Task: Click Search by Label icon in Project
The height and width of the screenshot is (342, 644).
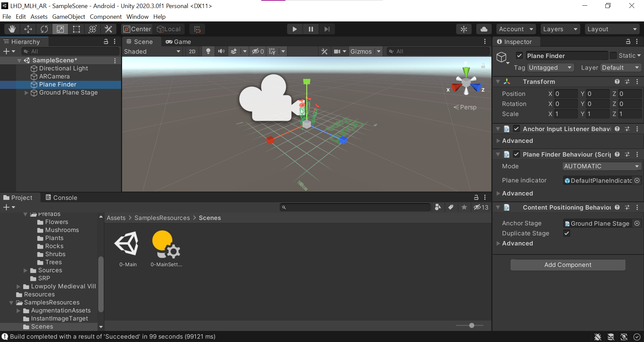Action: (451, 207)
